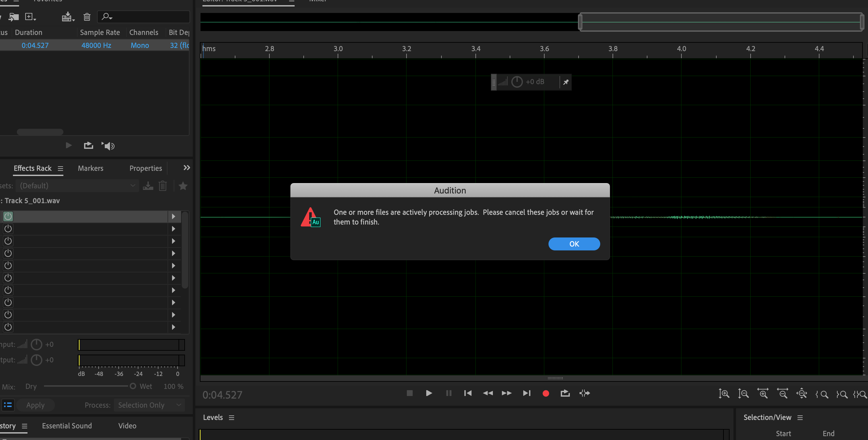The image size is (868, 440).
Task: Switch to the Markers tab
Action: 91,168
